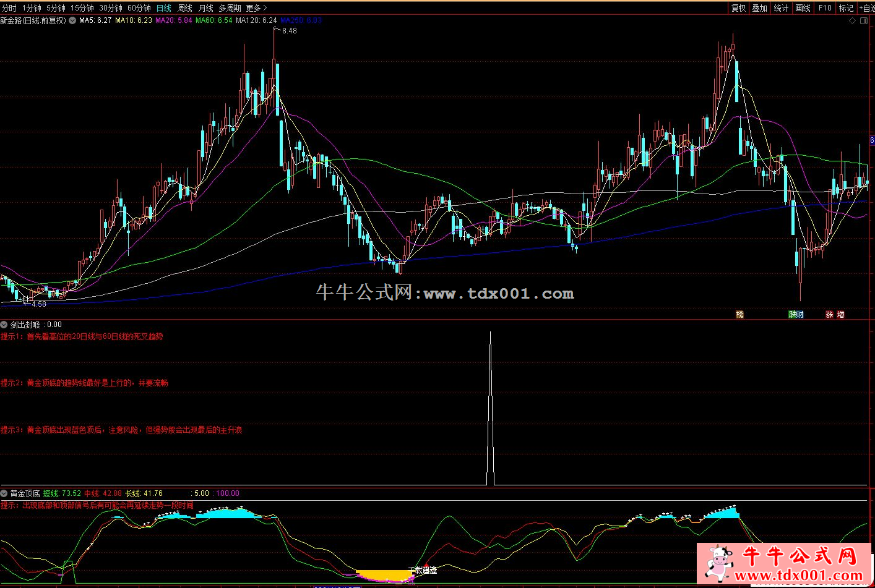Image resolution: width=875 pixels, height=588 pixels.
Task: Click the MA5: 6.27 indicator value
Action: pos(95,20)
